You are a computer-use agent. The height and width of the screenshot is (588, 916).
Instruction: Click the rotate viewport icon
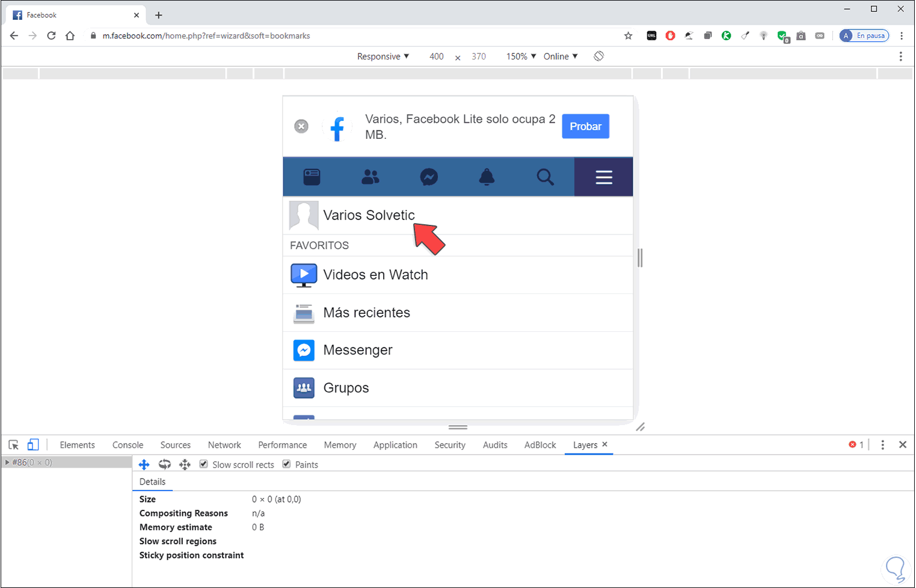click(x=599, y=56)
